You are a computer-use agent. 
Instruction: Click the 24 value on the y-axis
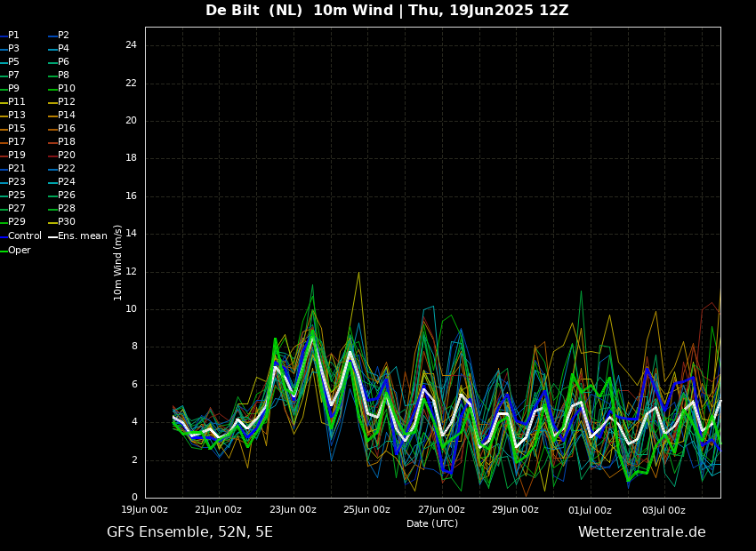click(x=131, y=45)
